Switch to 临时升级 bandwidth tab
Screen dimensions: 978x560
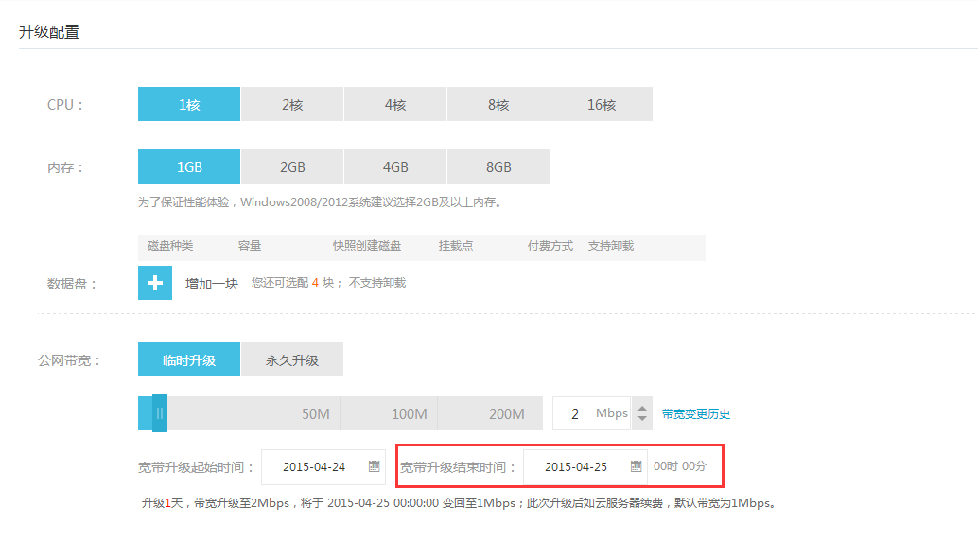pyautogui.click(x=189, y=359)
